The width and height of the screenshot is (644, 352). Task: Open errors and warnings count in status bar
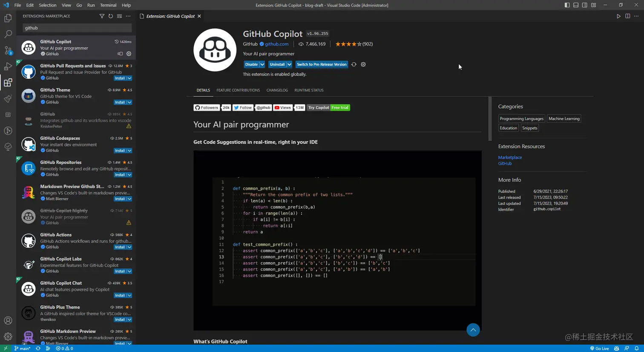coord(64,348)
